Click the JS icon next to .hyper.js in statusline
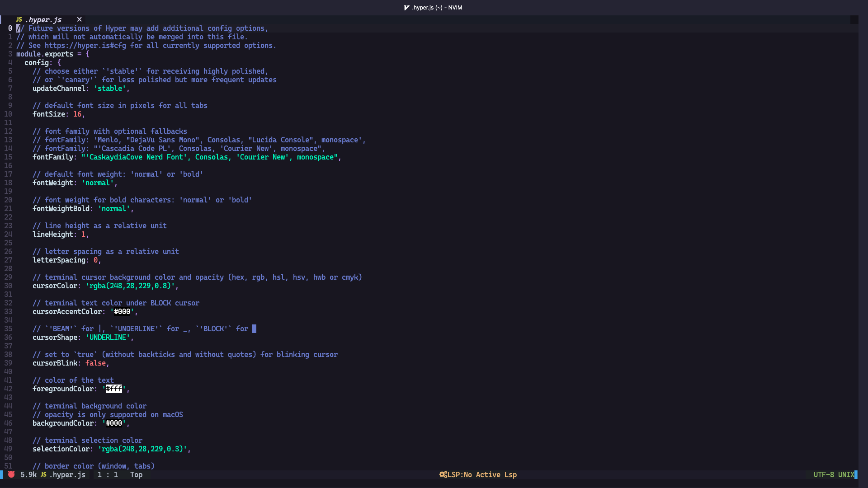Viewport: 868px width, 488px height. pos(43,475)
